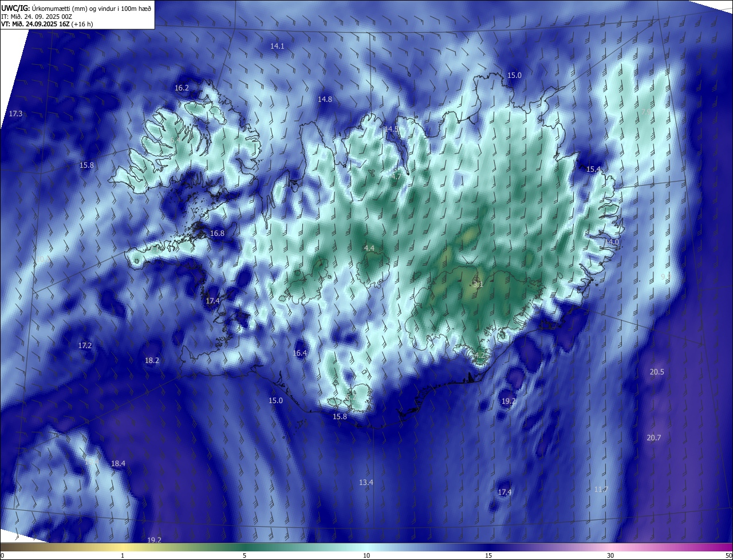Image resolution: width=733 pixels, height=560 pixels.
Task: Click the 4.4 value label
Action: [x=369, y=249]
